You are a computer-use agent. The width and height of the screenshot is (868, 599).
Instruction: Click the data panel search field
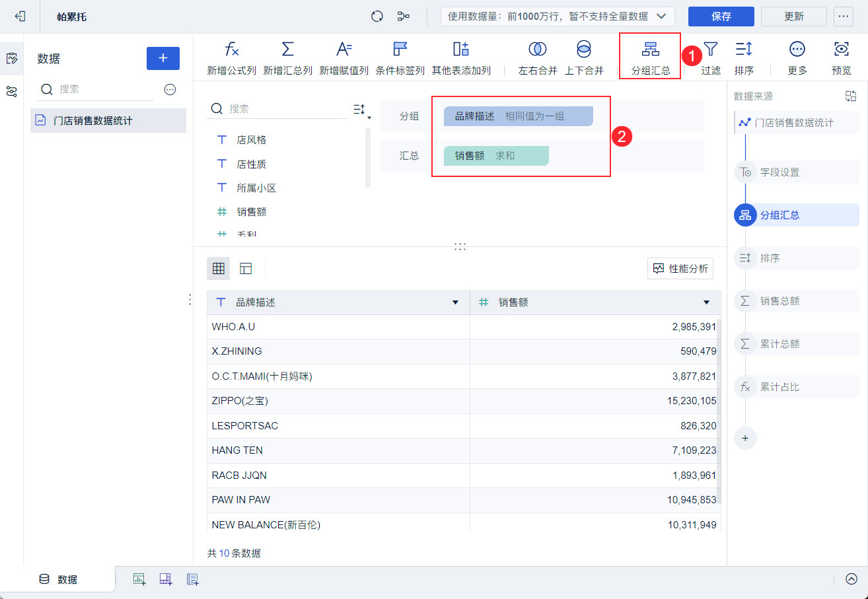pyautogui.click(x=96, y=89)
